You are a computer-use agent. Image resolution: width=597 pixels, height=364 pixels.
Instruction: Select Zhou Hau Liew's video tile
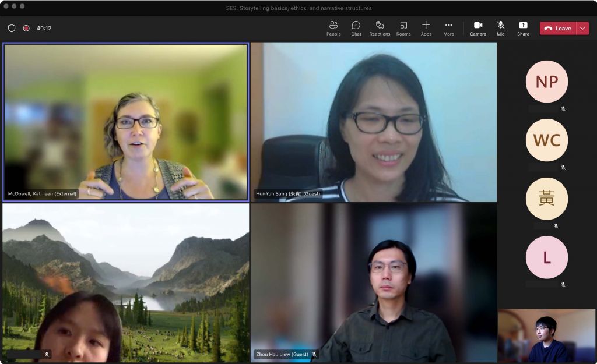pyautogui.click(x=374, y=282)
